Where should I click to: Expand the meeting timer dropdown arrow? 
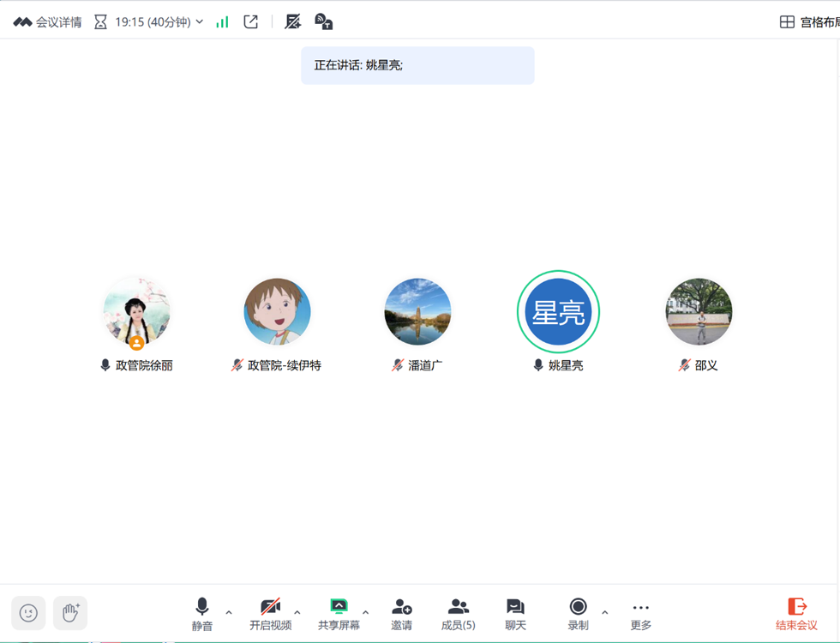pyautogui.click(x=200, y=22)
